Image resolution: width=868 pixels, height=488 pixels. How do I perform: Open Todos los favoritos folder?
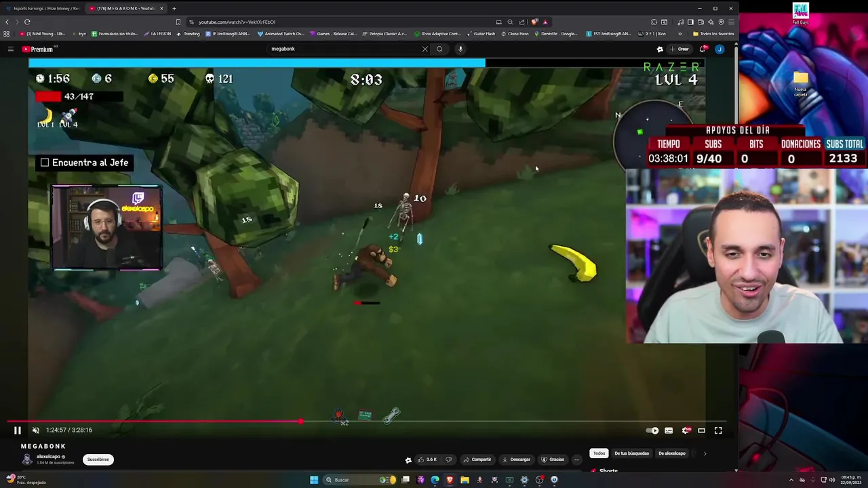(713, 34)
